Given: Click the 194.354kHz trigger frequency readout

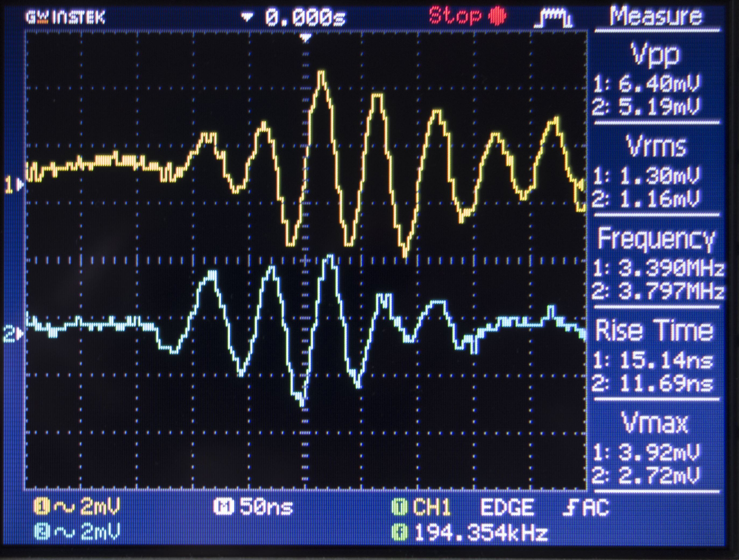Looking at the screenshot, I should tap(482, 533).
